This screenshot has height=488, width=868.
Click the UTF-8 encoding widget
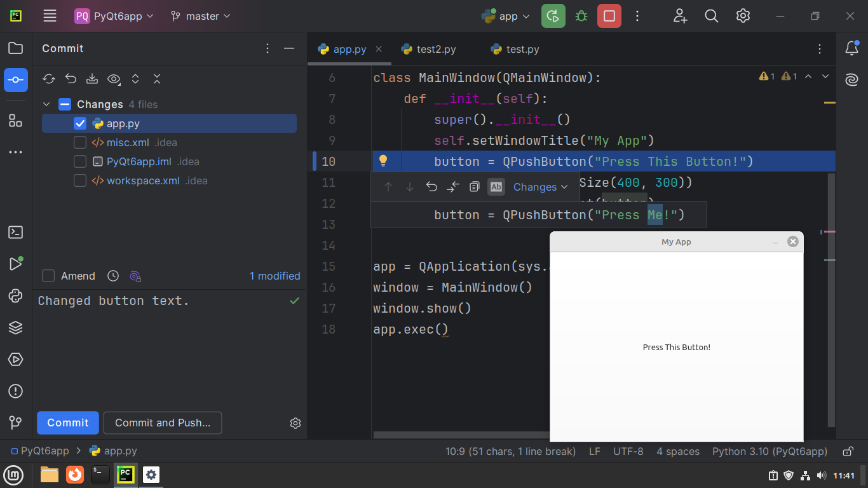point(628,451)
